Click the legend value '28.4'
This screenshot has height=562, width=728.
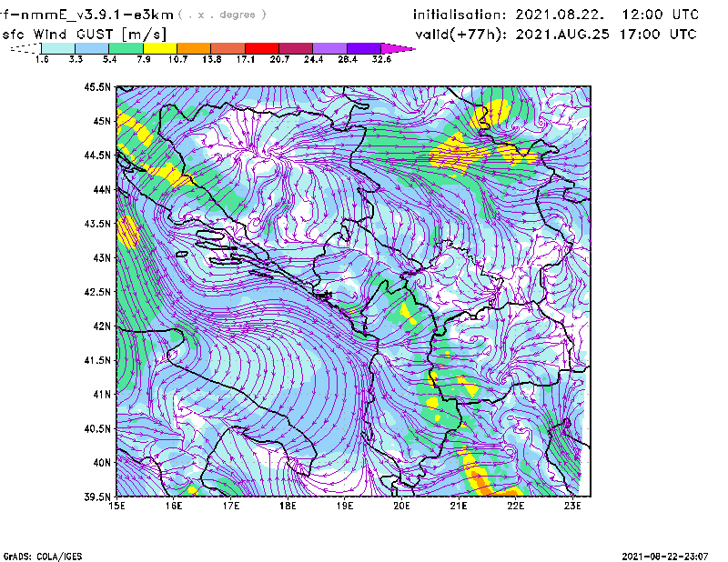coord(348,59)
